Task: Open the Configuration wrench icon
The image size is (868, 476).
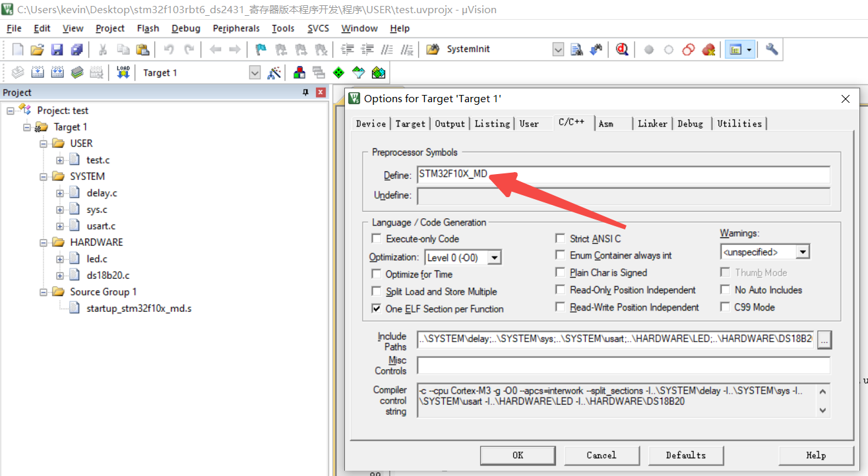Action: [x=772, y=49]
